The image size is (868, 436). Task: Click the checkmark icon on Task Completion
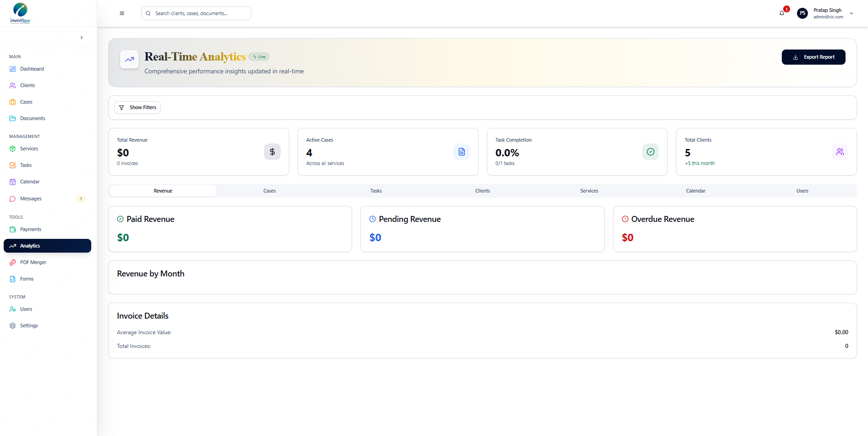coord(651,152)
